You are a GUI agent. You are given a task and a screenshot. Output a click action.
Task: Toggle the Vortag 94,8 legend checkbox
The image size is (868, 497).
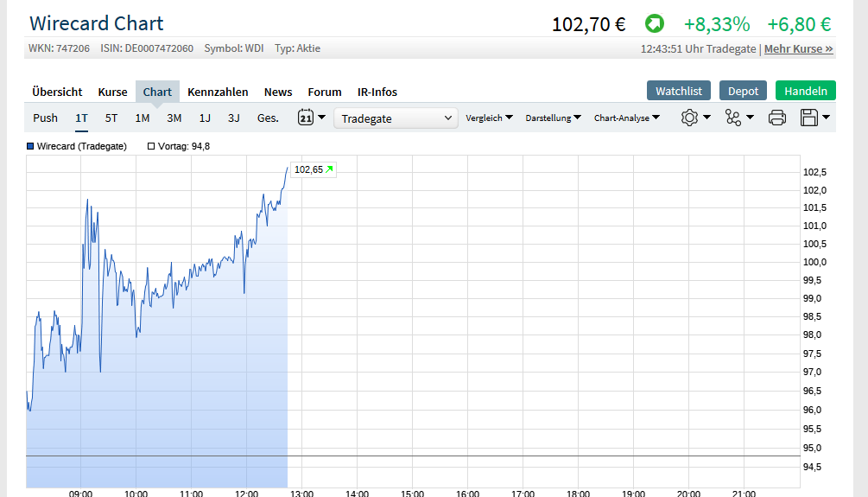pyautogui.click(x=151, y=146)
